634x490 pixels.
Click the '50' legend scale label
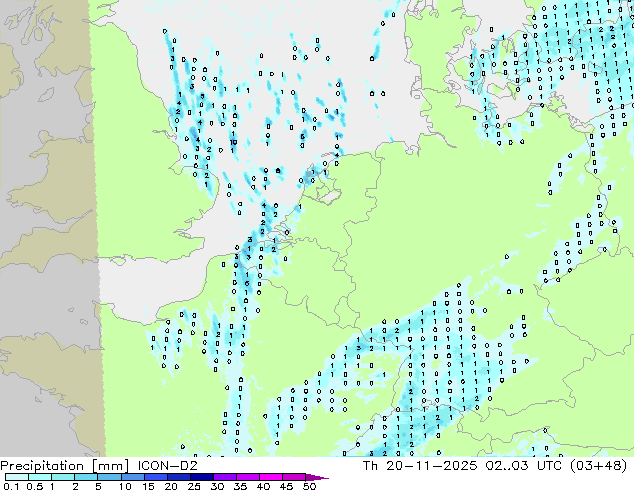pos(309,486)
